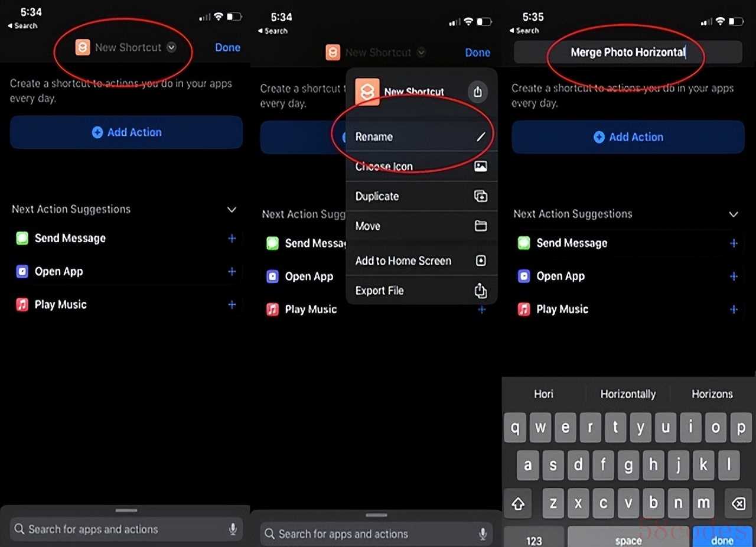Tap Add Action in the keyboard screen
This screenshot has height=547, width=756.
(x=628, y=137)
